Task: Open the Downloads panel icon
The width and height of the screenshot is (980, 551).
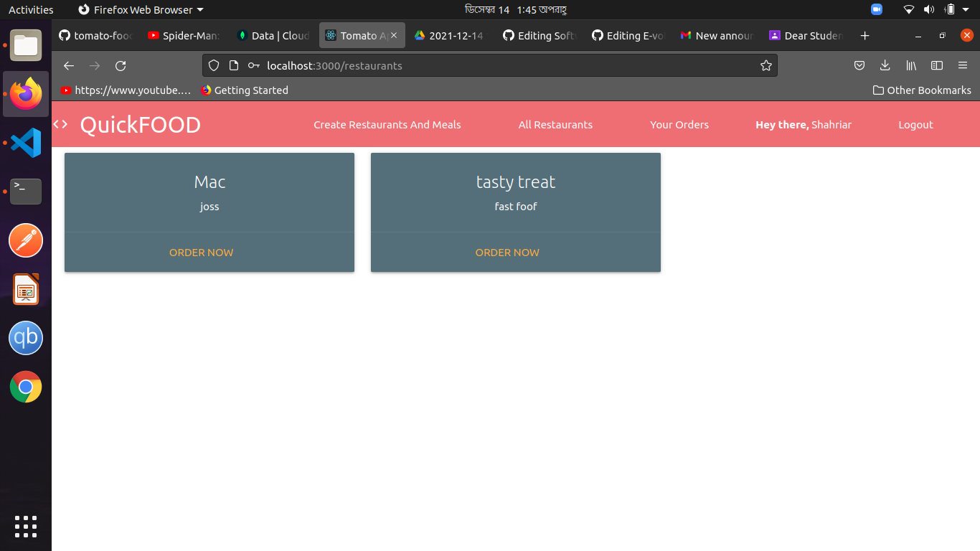Action: 885,65
